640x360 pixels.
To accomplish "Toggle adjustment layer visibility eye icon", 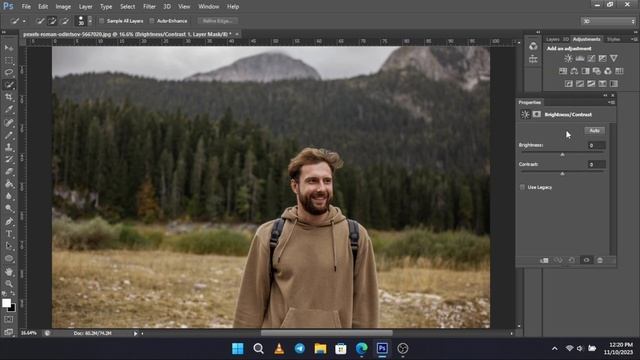I will pos(586,260).
